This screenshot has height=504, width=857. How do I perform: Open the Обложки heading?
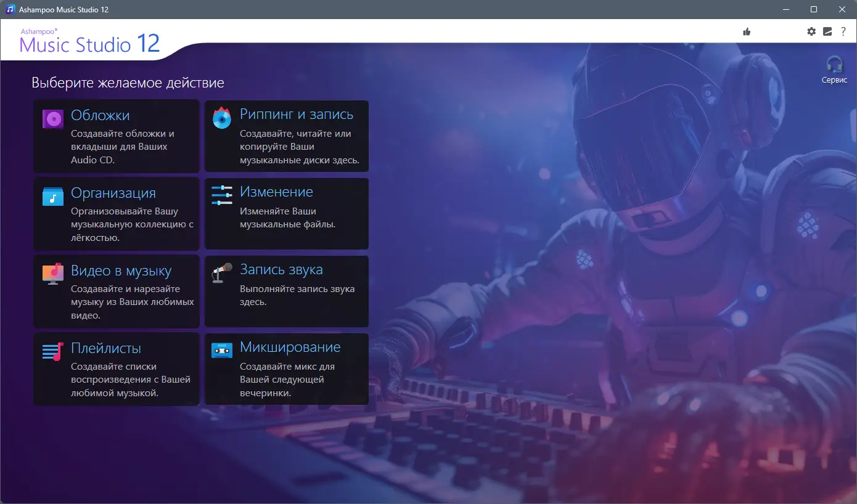tap(100, 115)
